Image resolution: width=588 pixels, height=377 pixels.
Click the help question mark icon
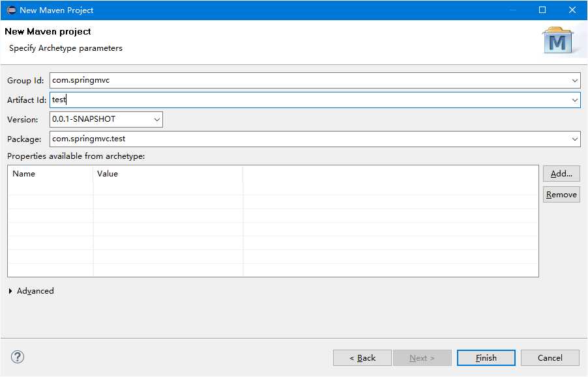[18, 357]
